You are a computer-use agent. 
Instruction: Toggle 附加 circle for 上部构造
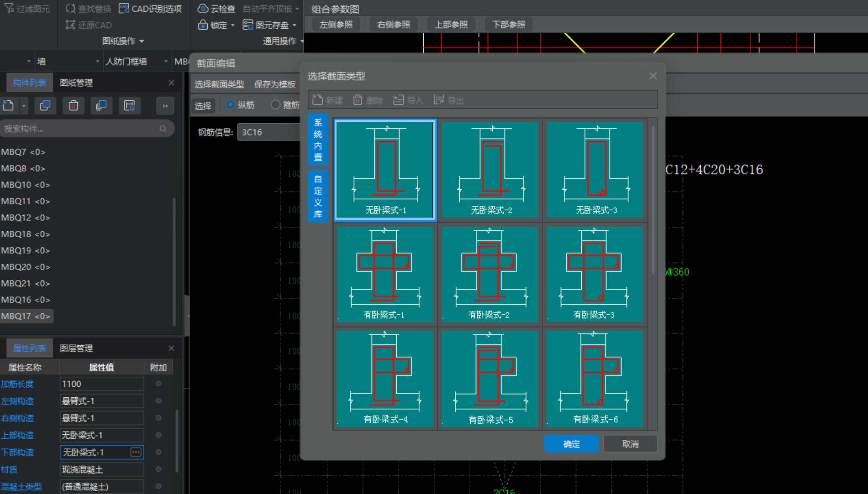tap(158, 435)
